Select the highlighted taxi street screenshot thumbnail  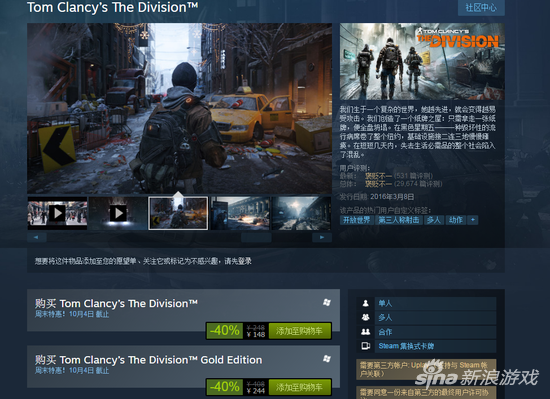[178, 213]
